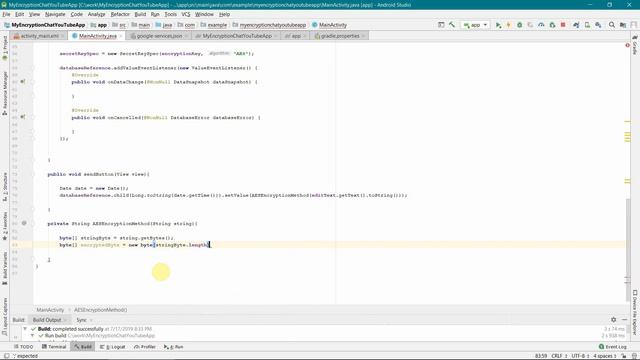Open CRLF line separator selector
This screenshot has width=640, height=360.
click(x=559, y=356)
